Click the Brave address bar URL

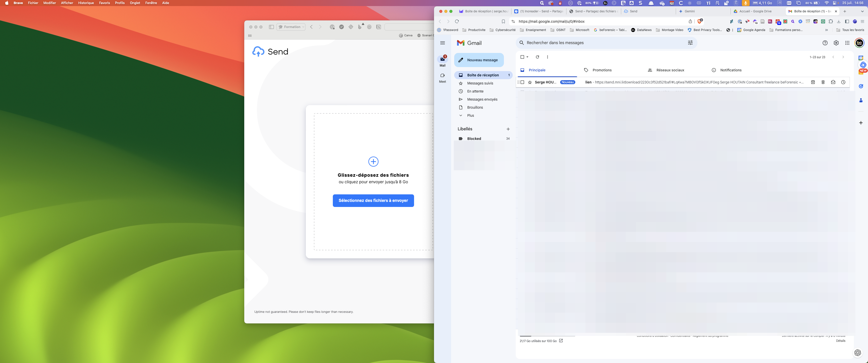click(551, 21)
